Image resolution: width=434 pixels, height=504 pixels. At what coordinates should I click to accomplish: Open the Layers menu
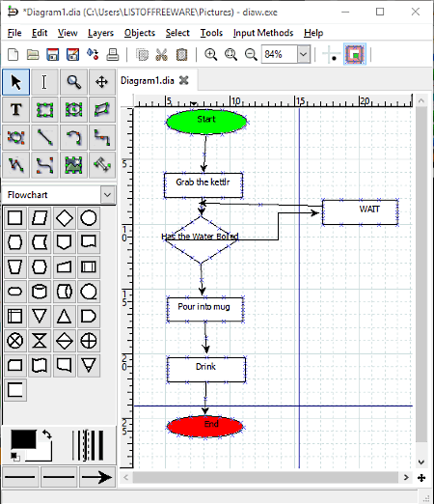100,33
